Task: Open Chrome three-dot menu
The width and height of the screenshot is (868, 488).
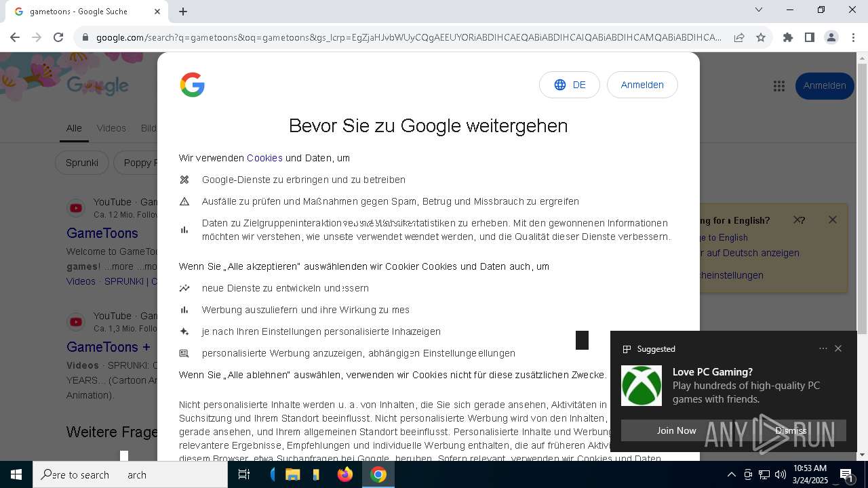Action: click(853, 37)
